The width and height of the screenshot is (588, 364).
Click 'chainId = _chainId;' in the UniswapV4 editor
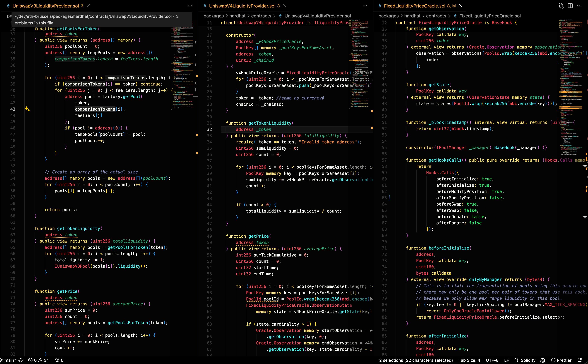coord(260,104)
